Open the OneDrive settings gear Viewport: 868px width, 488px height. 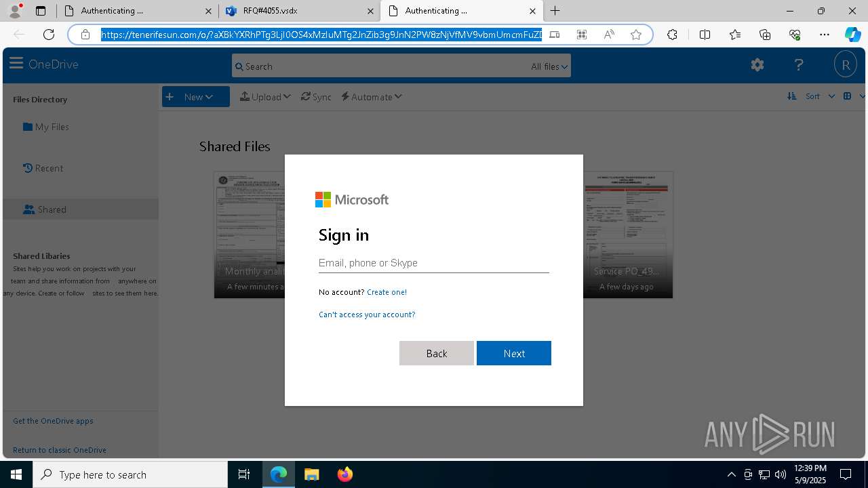[757, 65]
